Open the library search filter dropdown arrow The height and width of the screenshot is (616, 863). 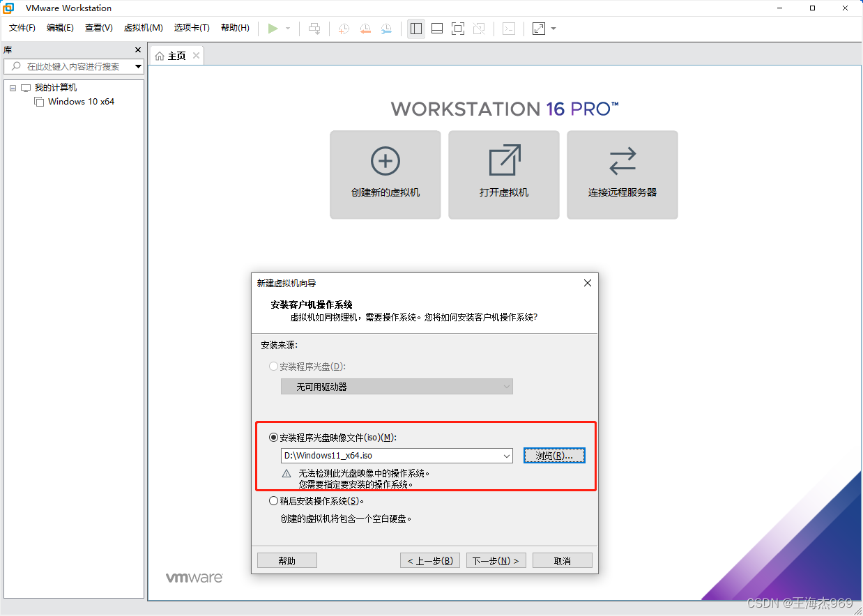pos(138,66)
